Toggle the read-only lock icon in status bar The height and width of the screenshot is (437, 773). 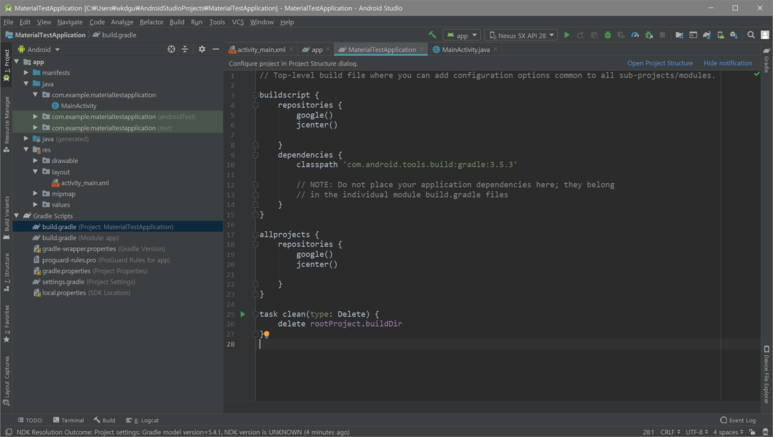coord(752,432)
